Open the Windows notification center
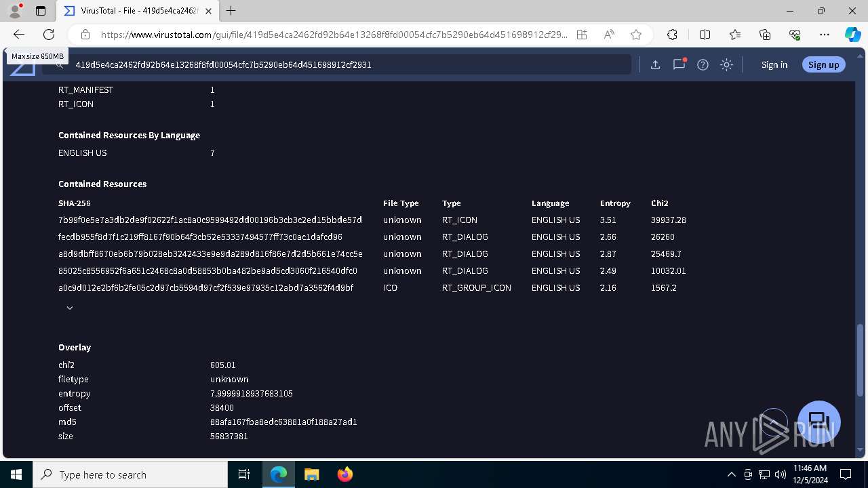Image resolution: width=868 pixels, height=488 pixels. [846, 474]
